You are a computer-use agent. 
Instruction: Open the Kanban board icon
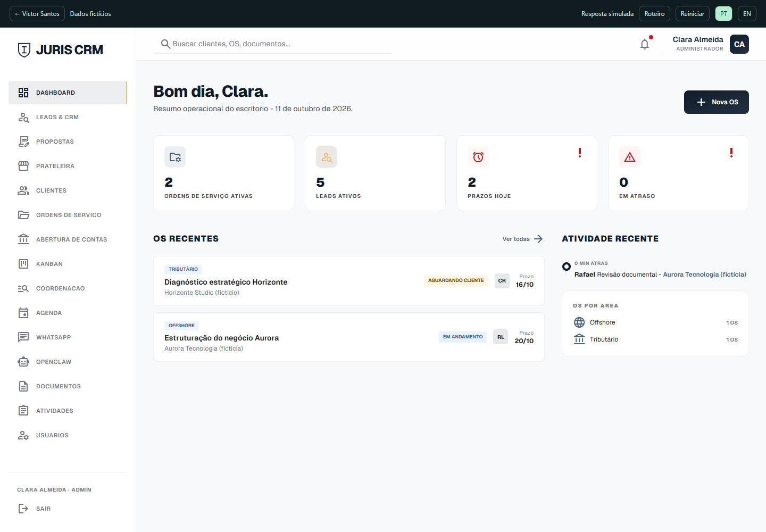(x=23, y=264)
